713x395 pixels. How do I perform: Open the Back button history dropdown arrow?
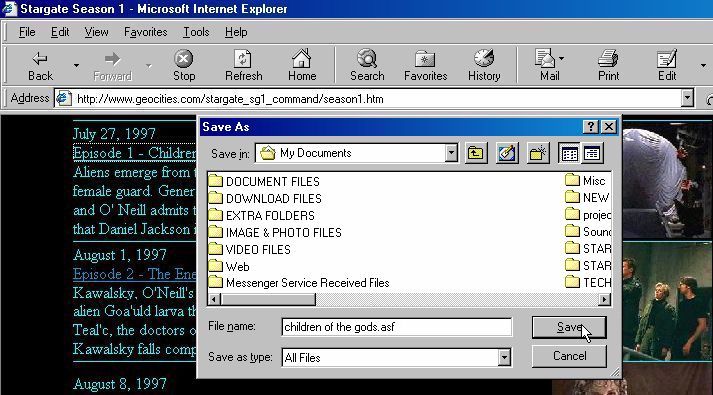tap(76, 66)
